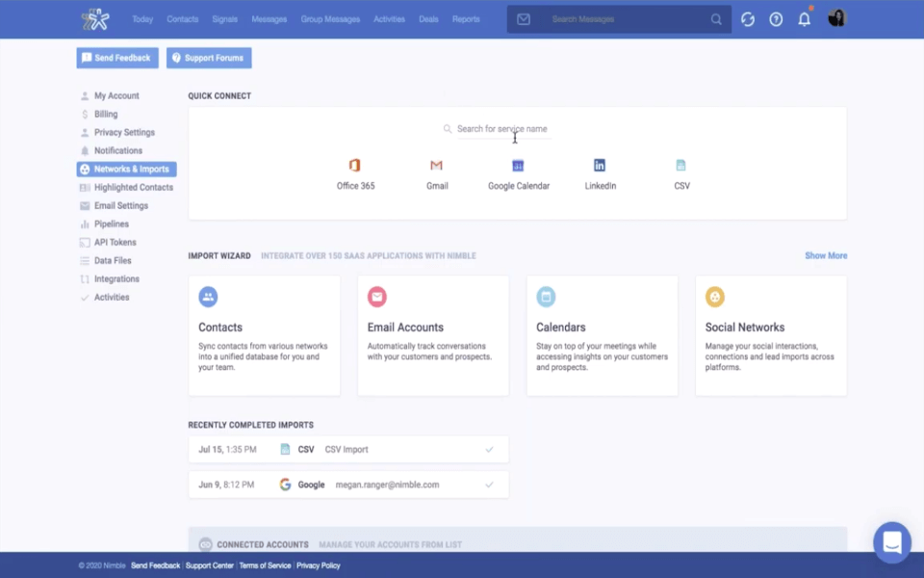Viewport: 924px width, 578px height.
Task: Open Integrations in the sidebar
Action: (x=116, y=278)
